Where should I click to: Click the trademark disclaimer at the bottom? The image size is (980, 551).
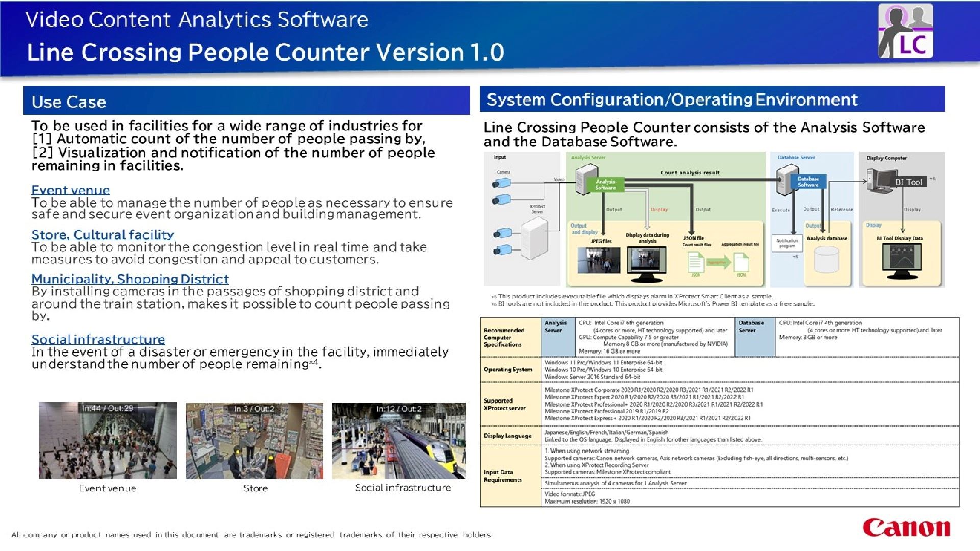click(252, 535)
